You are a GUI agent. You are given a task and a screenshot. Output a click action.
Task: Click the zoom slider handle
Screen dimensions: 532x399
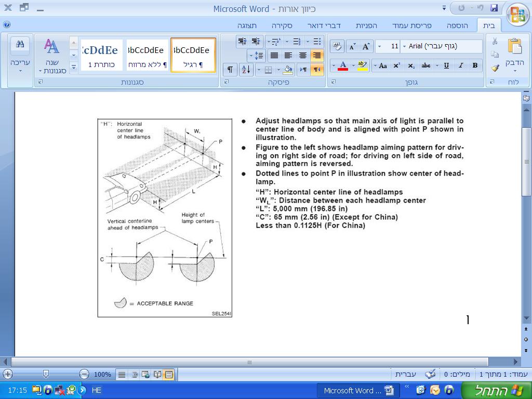tap(46, 374)
